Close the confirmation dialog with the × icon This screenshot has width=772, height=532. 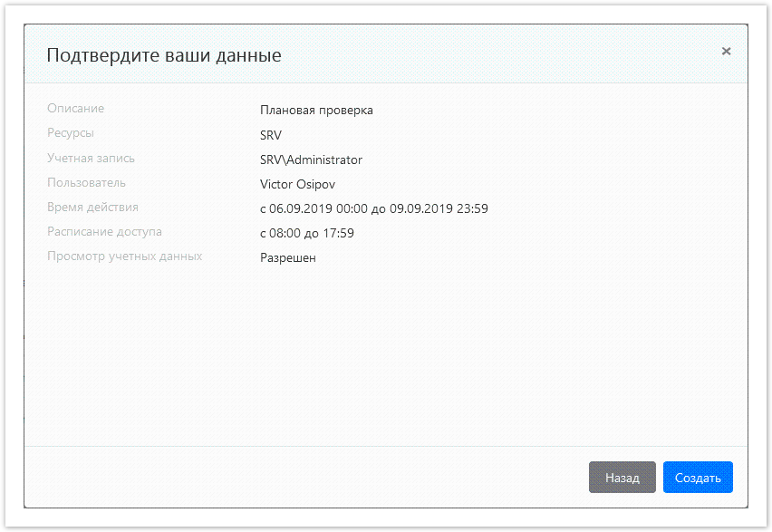(726, 52)
